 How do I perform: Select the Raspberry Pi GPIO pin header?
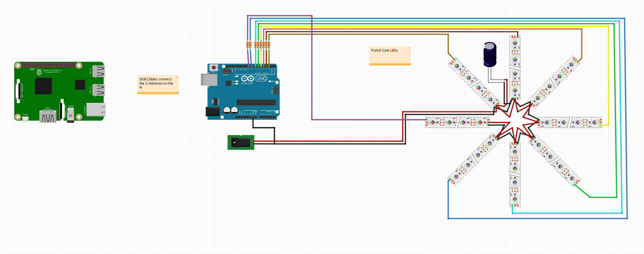(48, 65)
